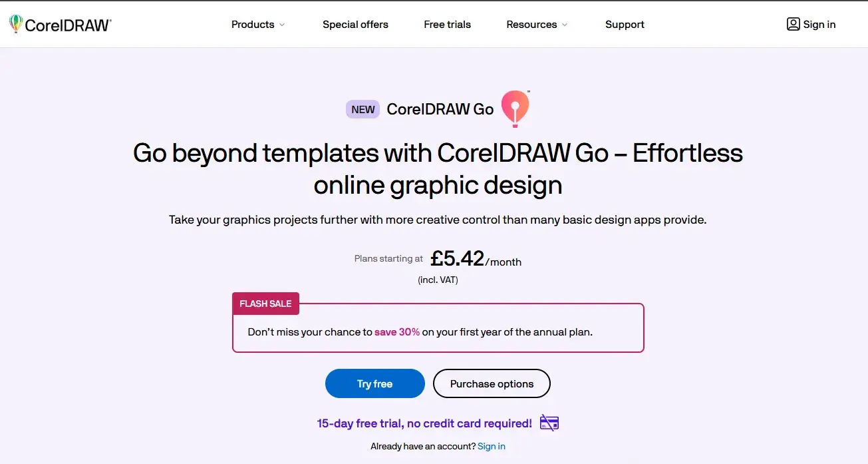The width and height of the screenshot is (868, 464).
Task: Click the NEW badge
Action: [362, 109]
